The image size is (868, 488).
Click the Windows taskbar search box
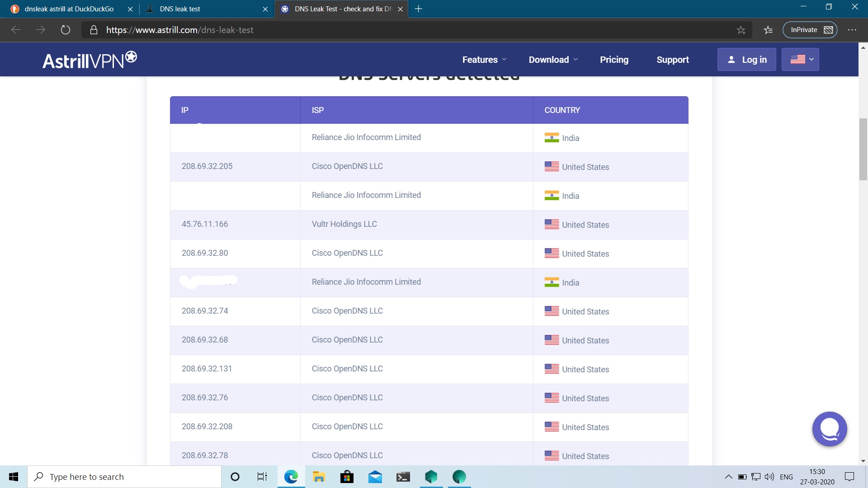pos(124,477)
